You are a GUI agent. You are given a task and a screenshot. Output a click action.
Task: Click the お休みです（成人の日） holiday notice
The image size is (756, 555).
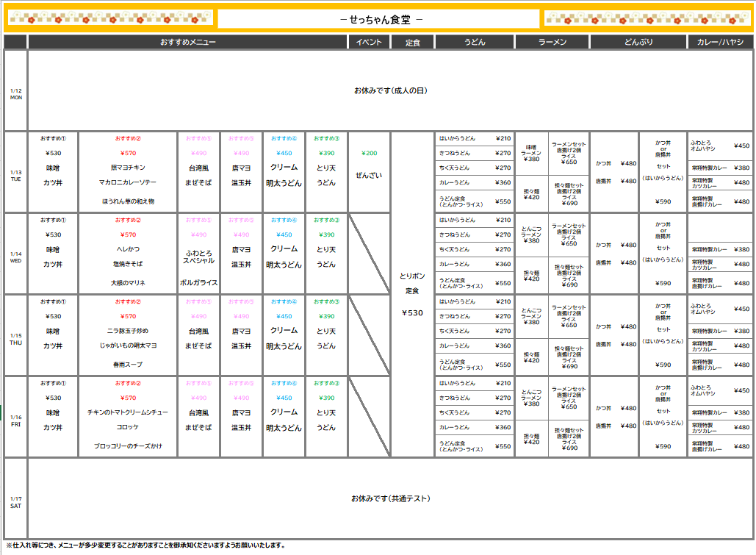tap(390, 91)
